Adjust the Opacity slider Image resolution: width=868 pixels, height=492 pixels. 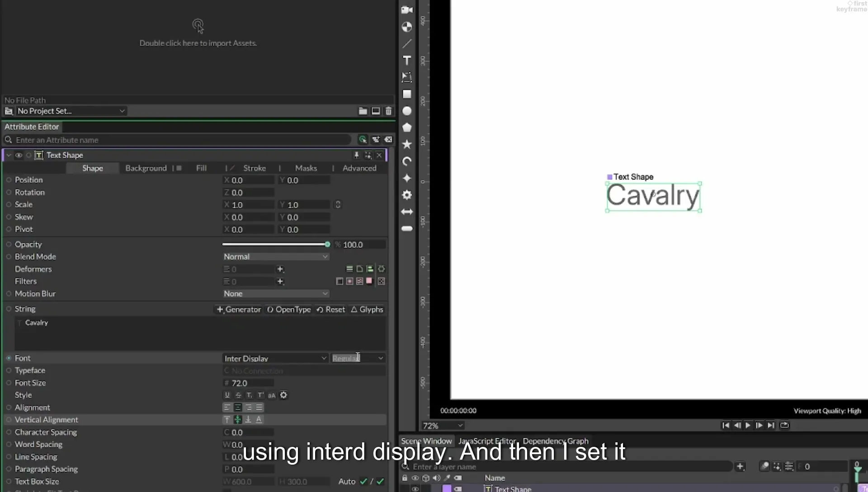coord(276,244)
